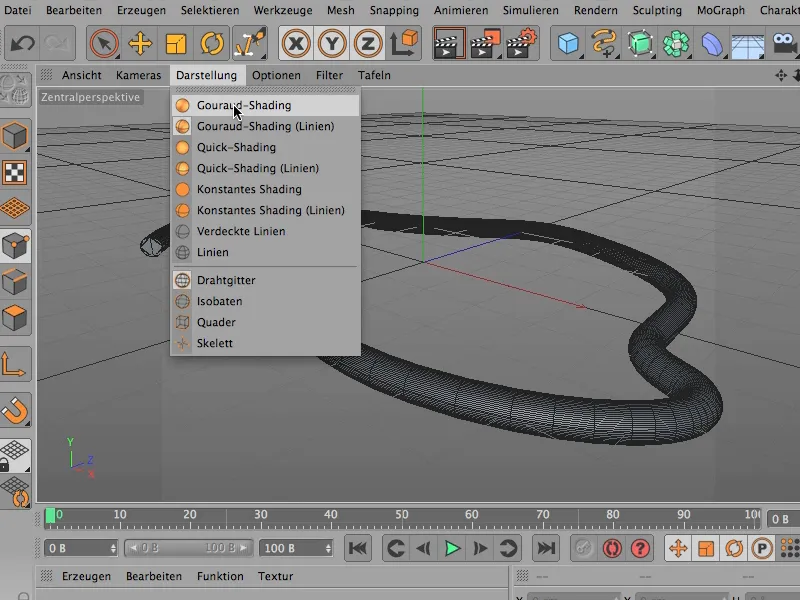This screenshot has height=600, width=800.
Task: Open the Tafeln viewport menu
Action: (x=374, y=75)
